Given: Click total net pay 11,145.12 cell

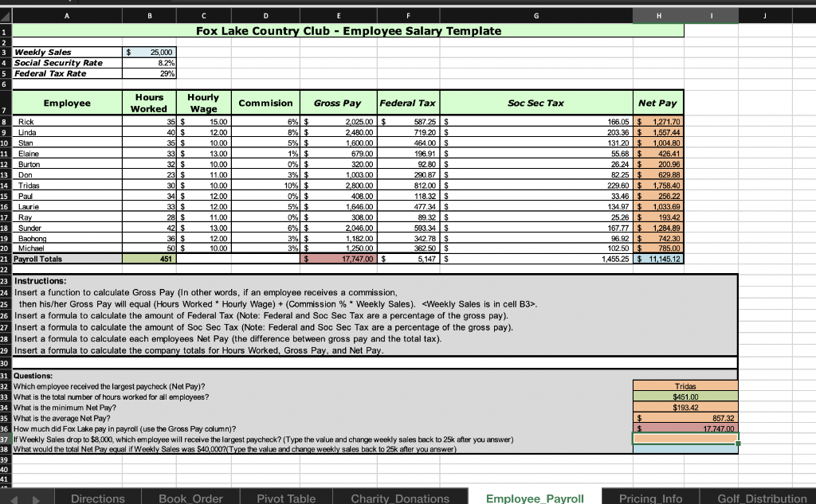Looking at the screenshot, I should [658, 259].
